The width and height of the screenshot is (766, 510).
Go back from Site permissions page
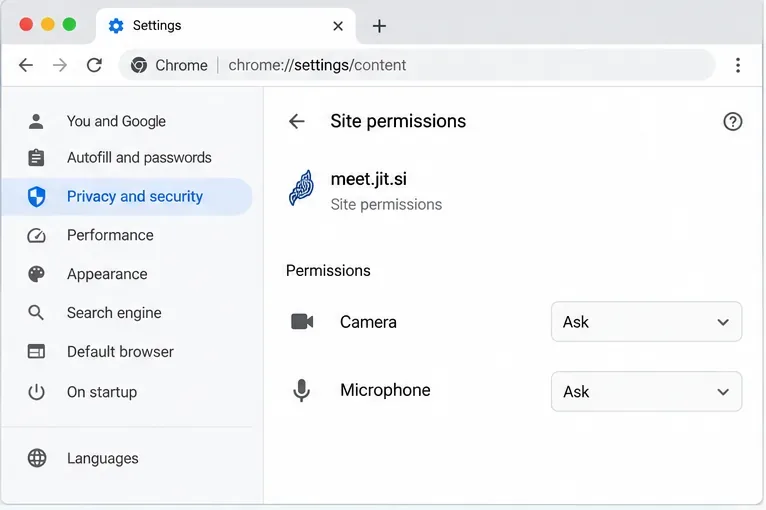tap(297, 121)
